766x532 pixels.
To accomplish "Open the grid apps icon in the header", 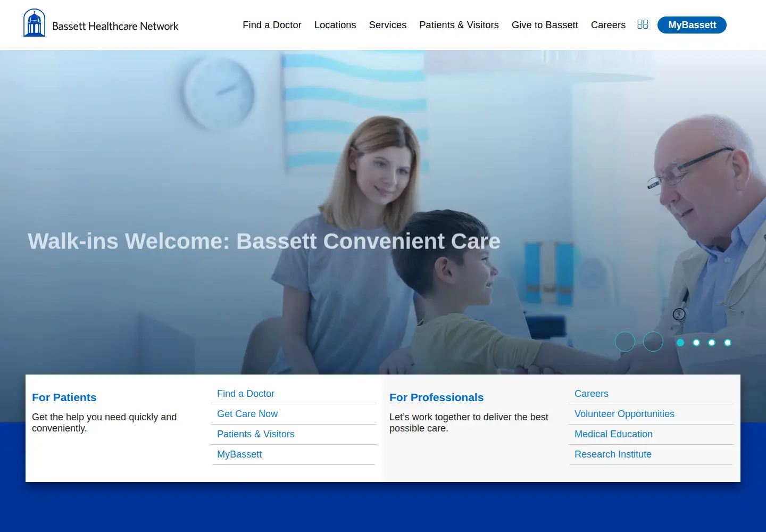I will pyautogui.click(x=643, y=24).
